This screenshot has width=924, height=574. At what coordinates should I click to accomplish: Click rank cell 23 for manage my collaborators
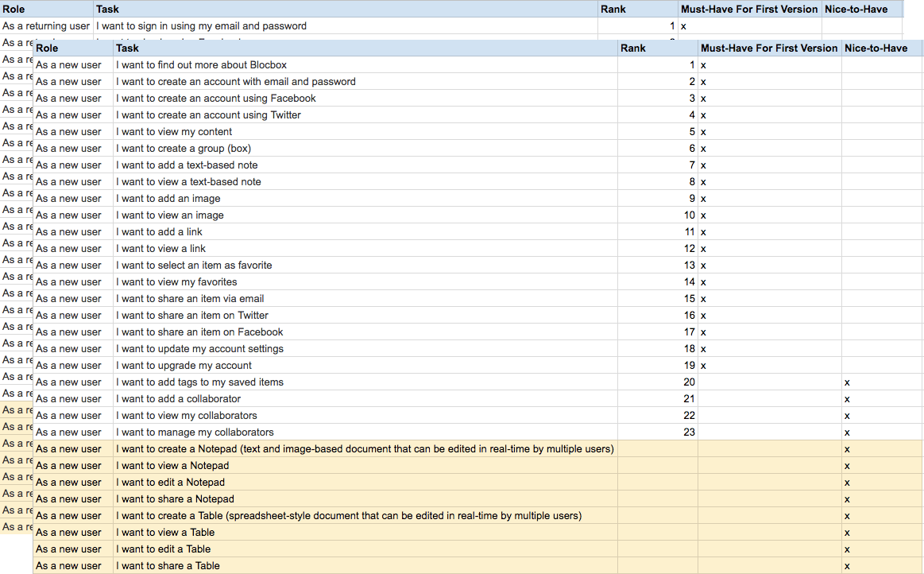[658, 432]
